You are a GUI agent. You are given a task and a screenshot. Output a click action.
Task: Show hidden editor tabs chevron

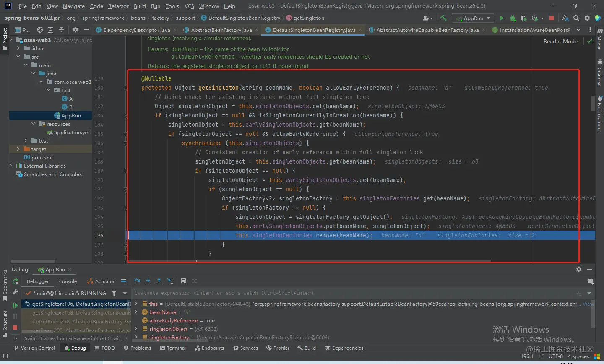pyautogui.click(x=578, y=30)
